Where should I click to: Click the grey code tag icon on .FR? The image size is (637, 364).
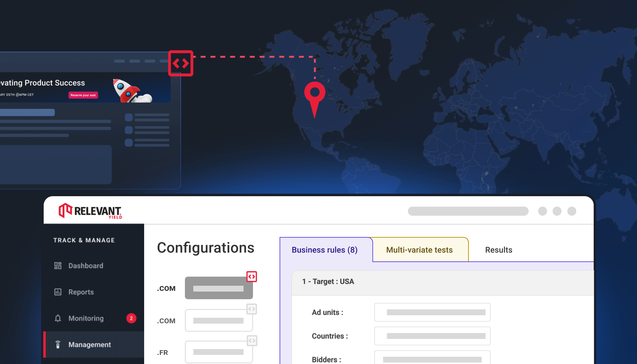(252, 341)
